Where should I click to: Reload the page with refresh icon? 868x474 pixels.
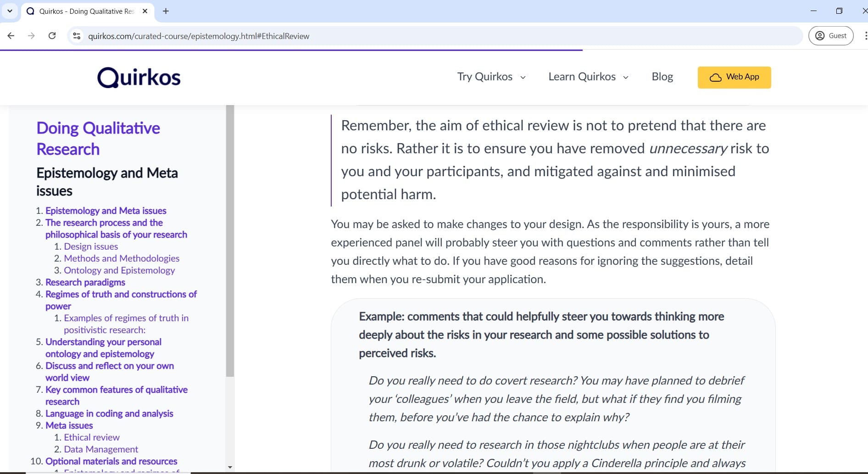[52, 36]
